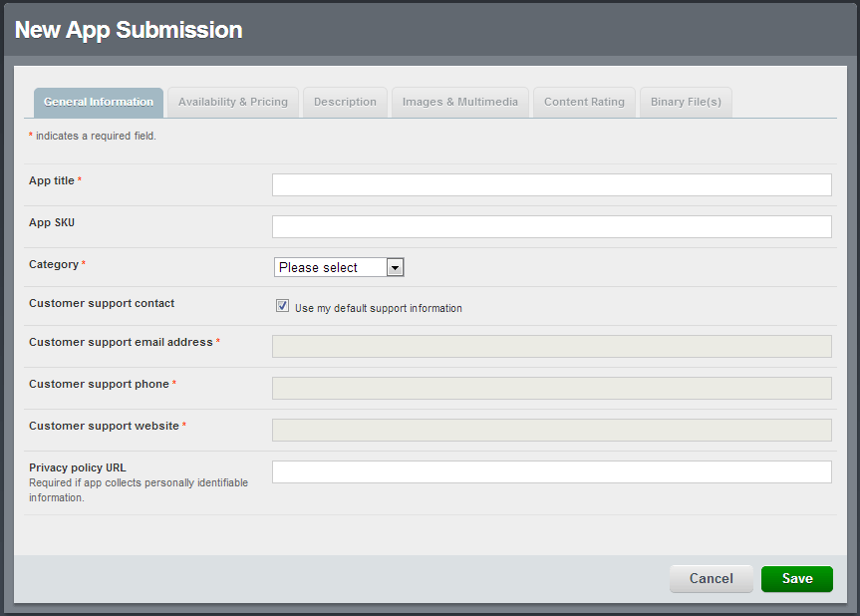This screenshot has height=616, width=860.
Task: Switch to the Binary File(s) tab
Action: [x=686, y=103]
